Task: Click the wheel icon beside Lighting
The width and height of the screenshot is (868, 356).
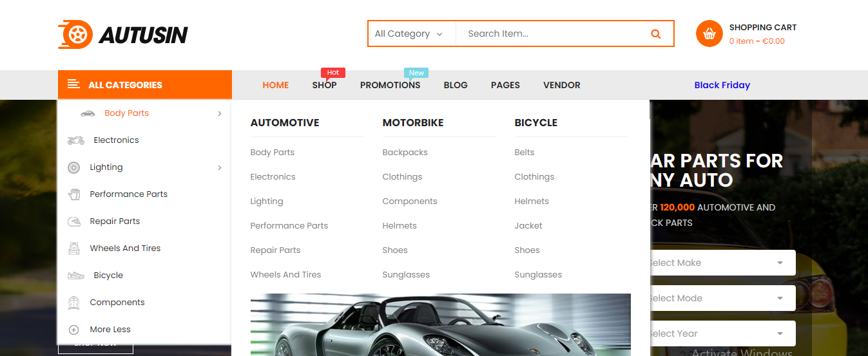Action: click(x=73, y=167)
